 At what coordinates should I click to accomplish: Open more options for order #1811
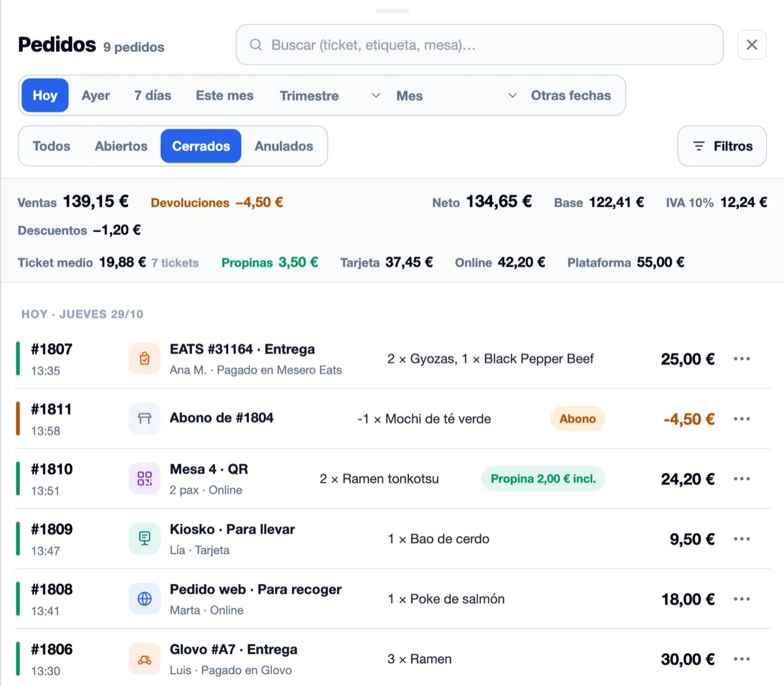point(742,419)
